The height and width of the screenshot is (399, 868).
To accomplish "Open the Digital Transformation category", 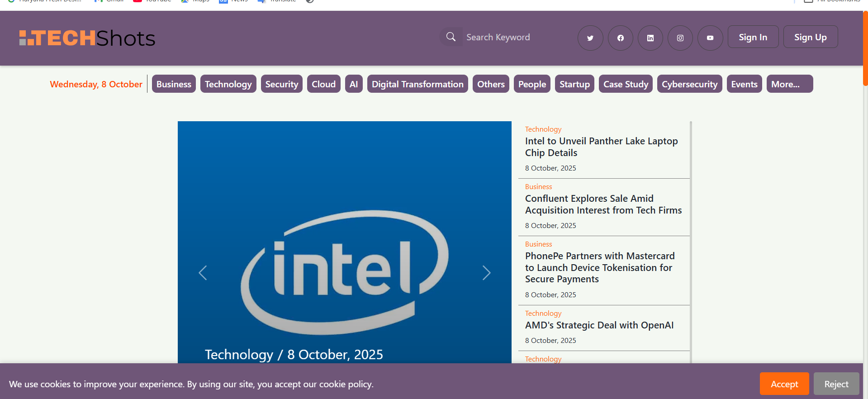I will pyautogui.click(x=417, y=84).
